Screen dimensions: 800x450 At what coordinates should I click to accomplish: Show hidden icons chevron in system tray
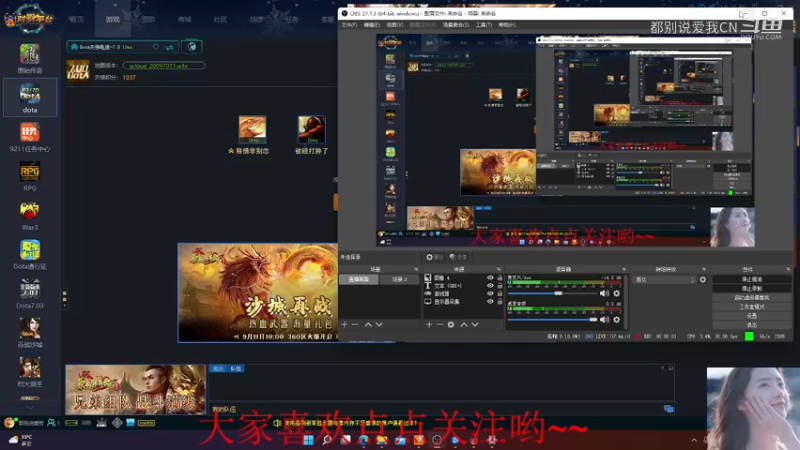(x=694, y=440)
